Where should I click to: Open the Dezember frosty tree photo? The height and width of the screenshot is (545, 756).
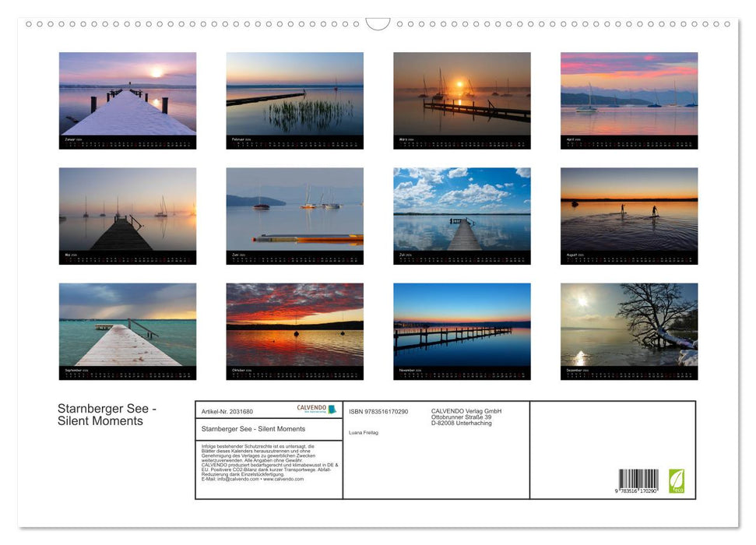(x=628, y=325)
